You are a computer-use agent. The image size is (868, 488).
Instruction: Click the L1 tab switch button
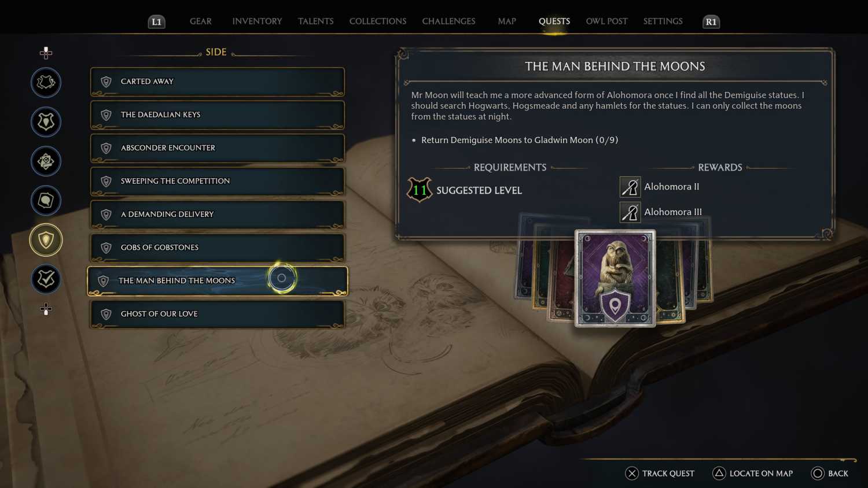coord(157,22)
